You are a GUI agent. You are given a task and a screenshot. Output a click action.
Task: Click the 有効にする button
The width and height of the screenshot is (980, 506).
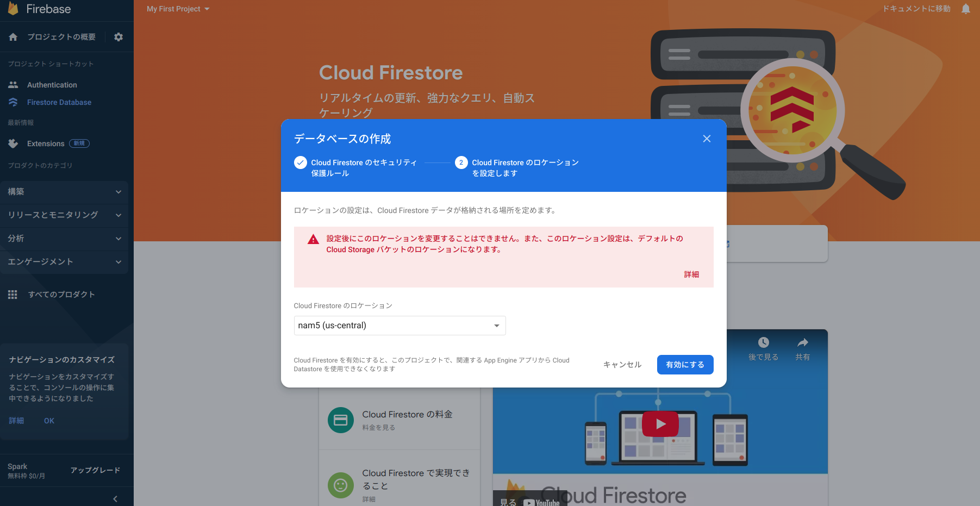point(685,365)
